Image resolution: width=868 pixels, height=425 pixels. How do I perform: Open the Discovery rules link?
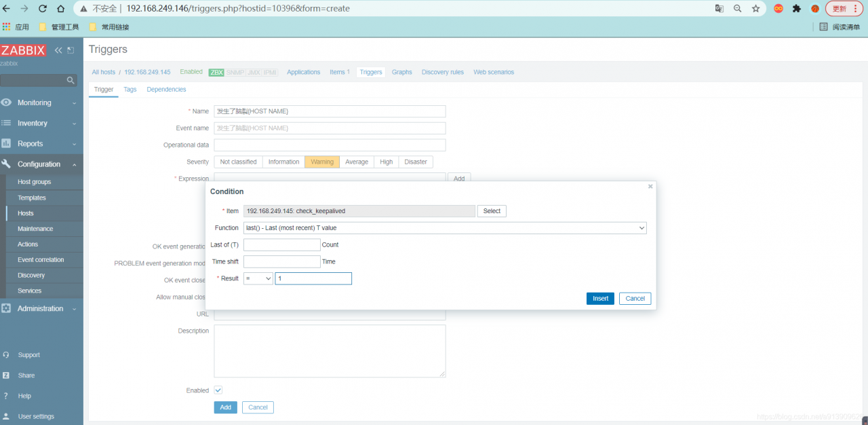[443, 72]
